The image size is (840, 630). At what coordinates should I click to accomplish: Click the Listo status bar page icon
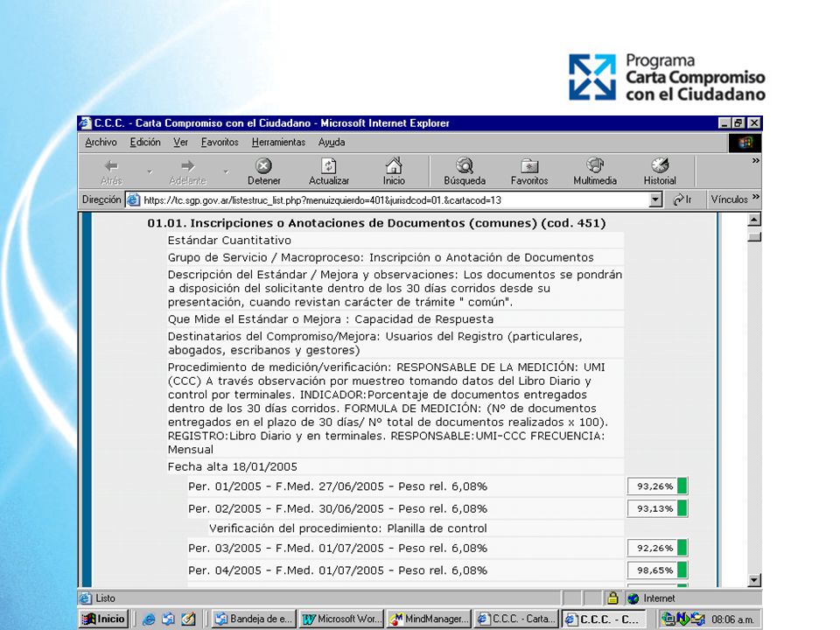(x=85, y=598)
